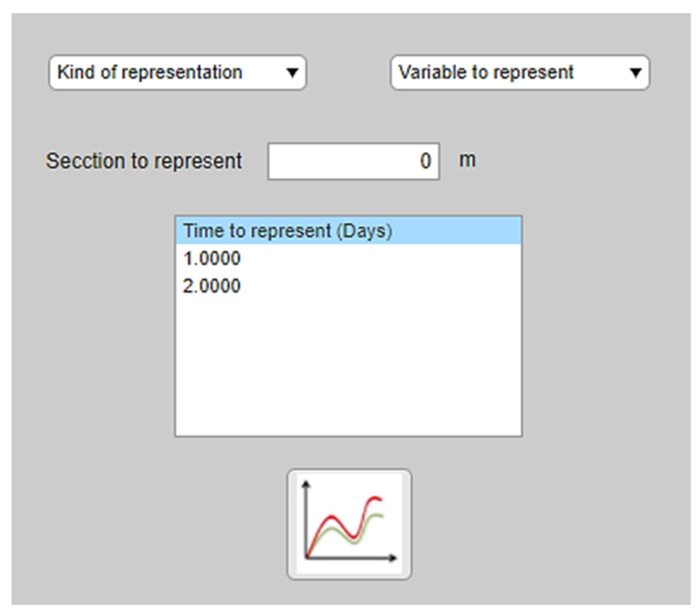Click the word "Days" in the list header
This screenshot has height=616, width=700.
coord(365,231)
